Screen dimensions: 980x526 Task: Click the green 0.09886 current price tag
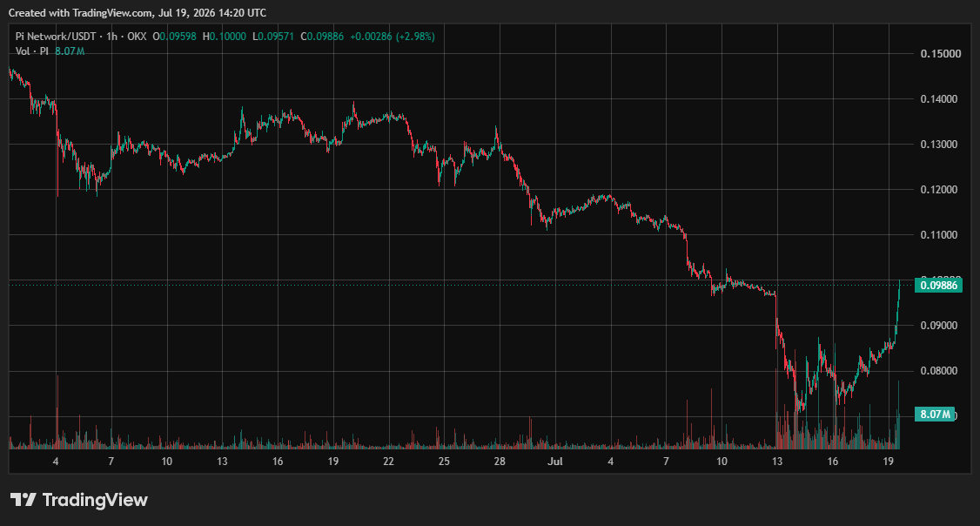[938, 285]
